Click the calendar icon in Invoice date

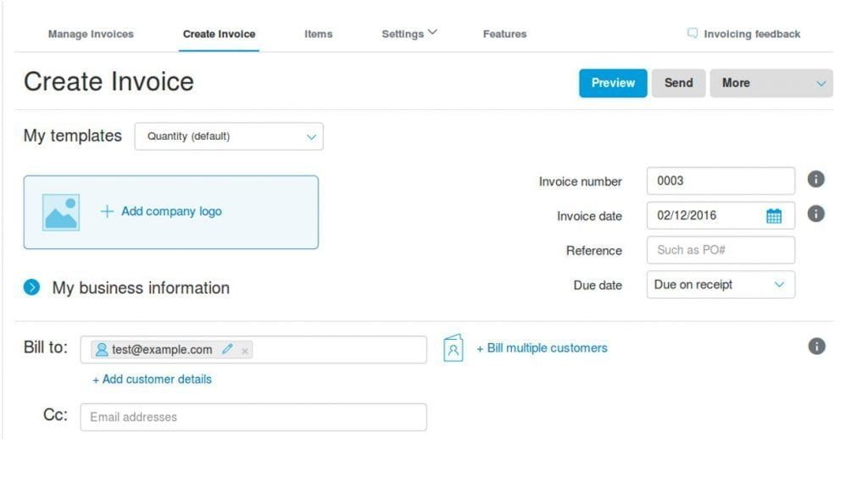(773, 216)
